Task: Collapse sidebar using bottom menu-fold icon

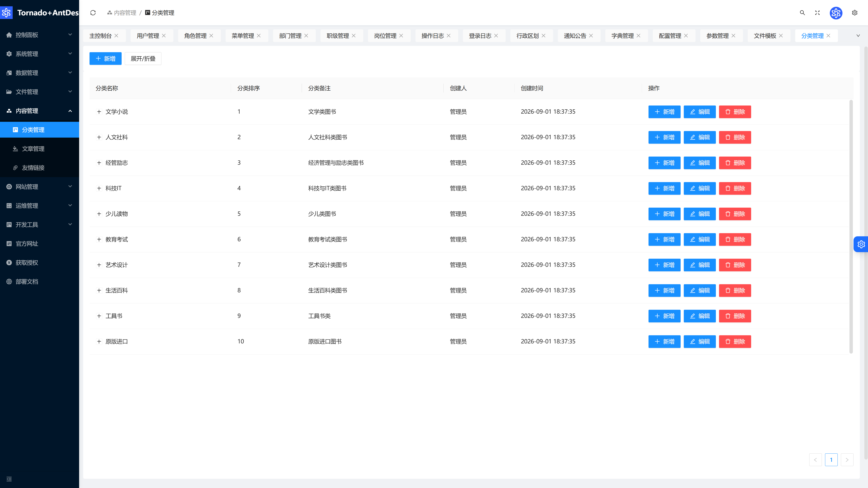Action: (9, 479)
